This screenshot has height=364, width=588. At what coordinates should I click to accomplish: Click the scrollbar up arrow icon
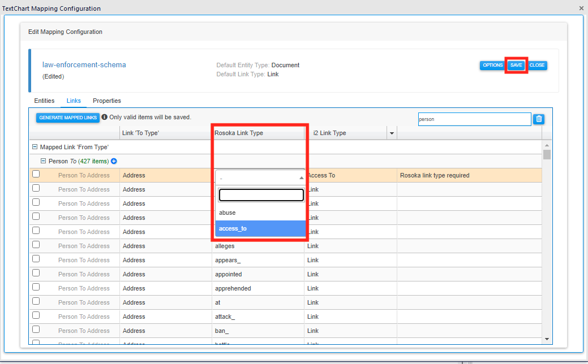pos(546,144)
